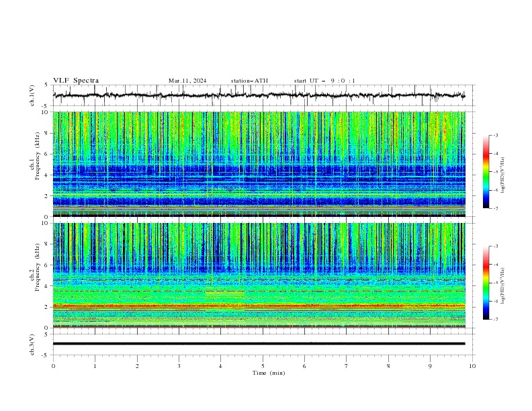Click time axis tick label "5"
Viewport: 532px width, 411px height.
click(263, 366)
